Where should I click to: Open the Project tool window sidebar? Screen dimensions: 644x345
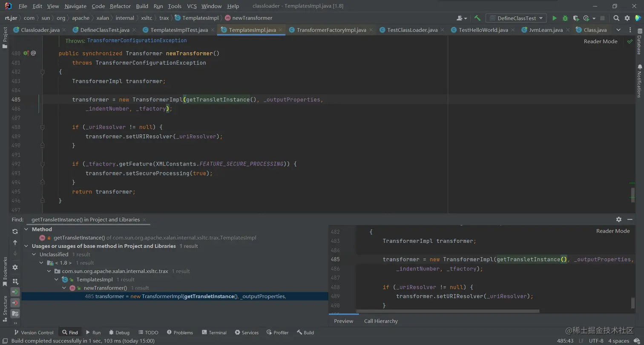tap(5, 38)
